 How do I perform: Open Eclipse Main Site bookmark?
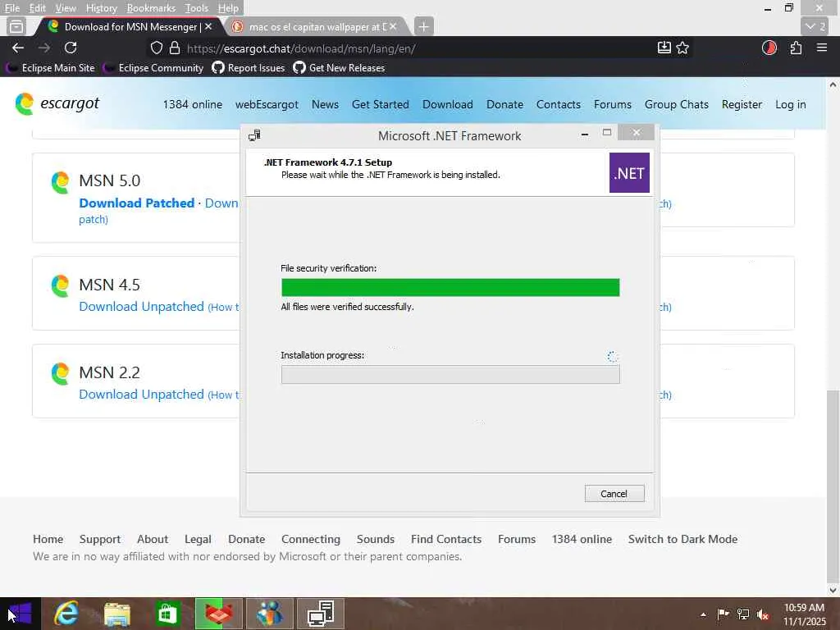[x=51, y=68]
